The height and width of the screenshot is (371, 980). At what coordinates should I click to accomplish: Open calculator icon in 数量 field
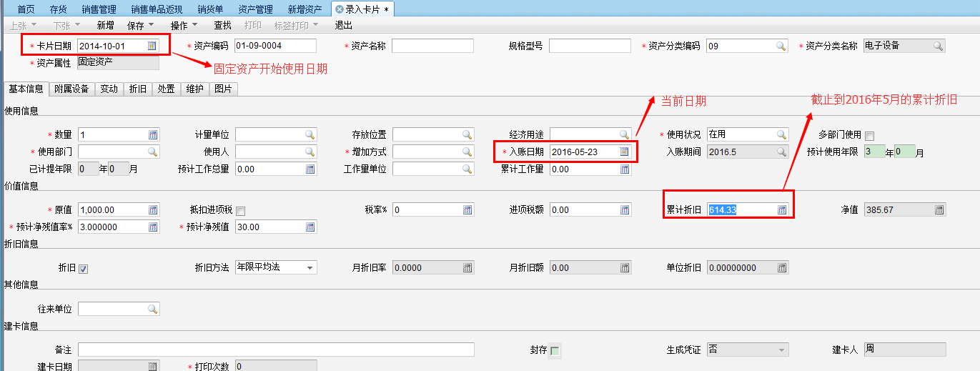[153, 134]
